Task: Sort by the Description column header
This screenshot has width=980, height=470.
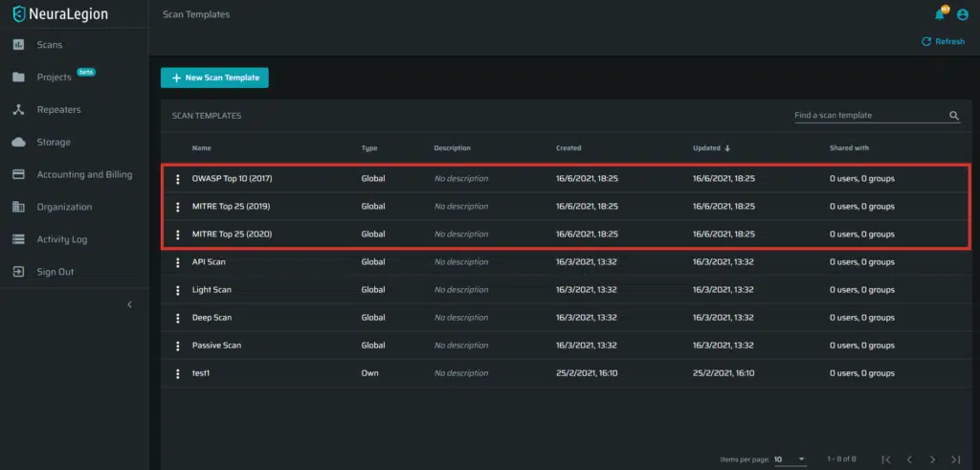Action: point(452,148)
